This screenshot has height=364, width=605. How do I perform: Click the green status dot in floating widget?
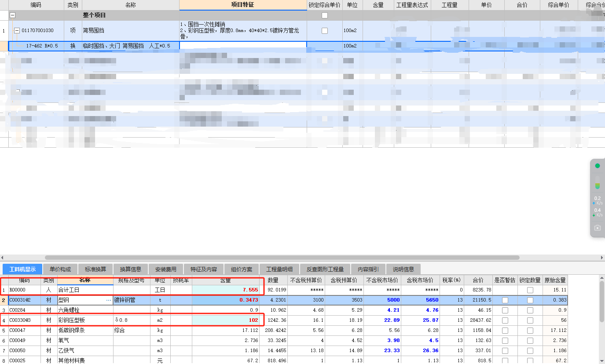tap(597, 166)
